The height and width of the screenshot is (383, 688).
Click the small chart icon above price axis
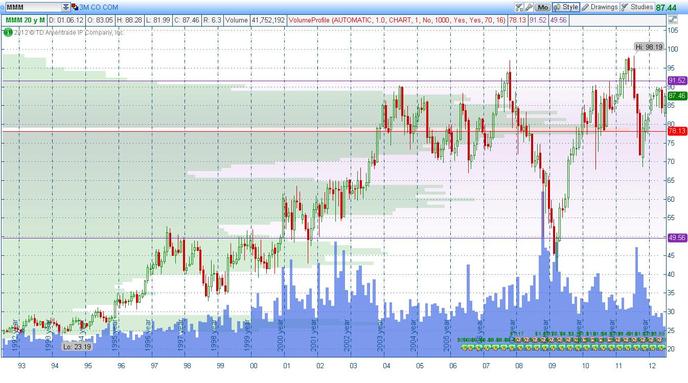(673, 19)
